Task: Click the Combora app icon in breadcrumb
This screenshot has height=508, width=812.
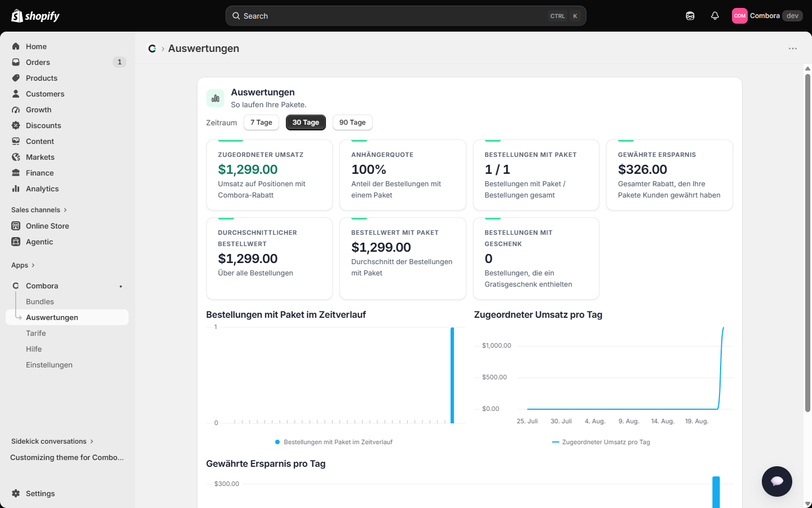Action: click(152, 49)
